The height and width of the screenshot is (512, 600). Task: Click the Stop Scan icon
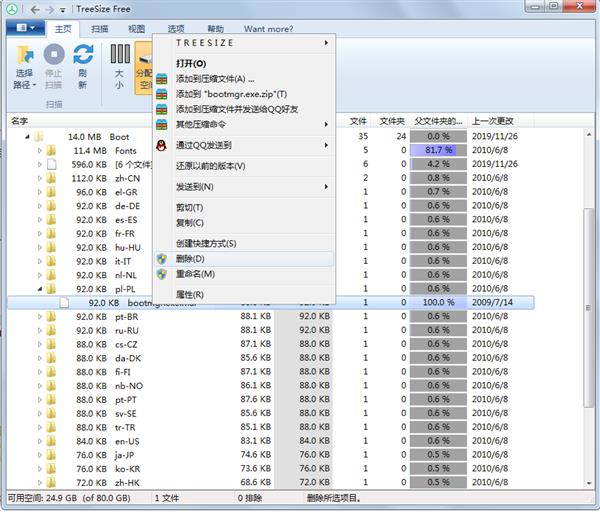click(54, 54)
